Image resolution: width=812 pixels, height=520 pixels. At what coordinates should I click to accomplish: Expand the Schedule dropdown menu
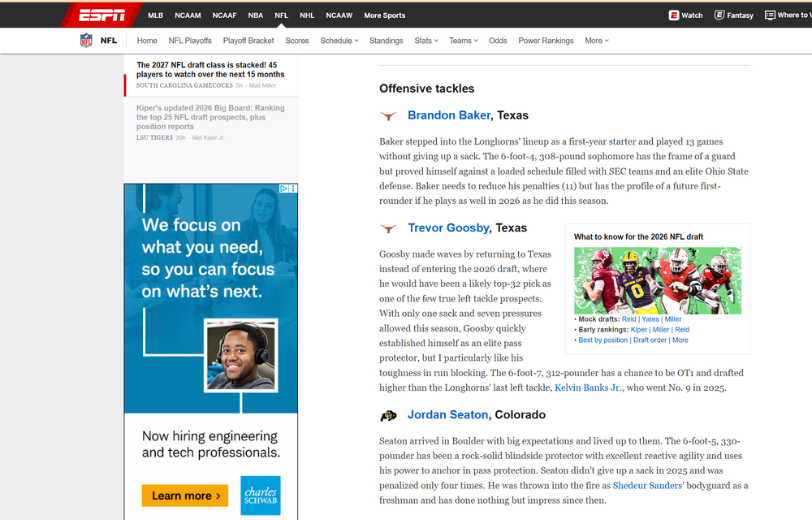[339, 41]
